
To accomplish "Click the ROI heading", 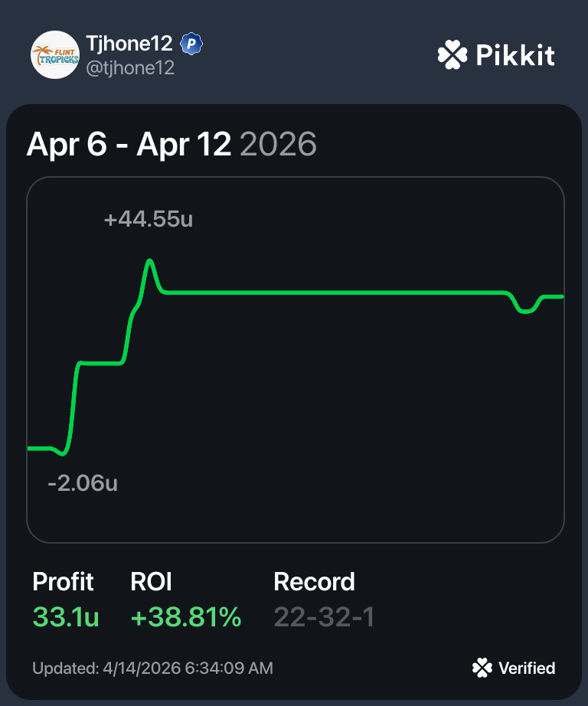I will coord(151,582).
